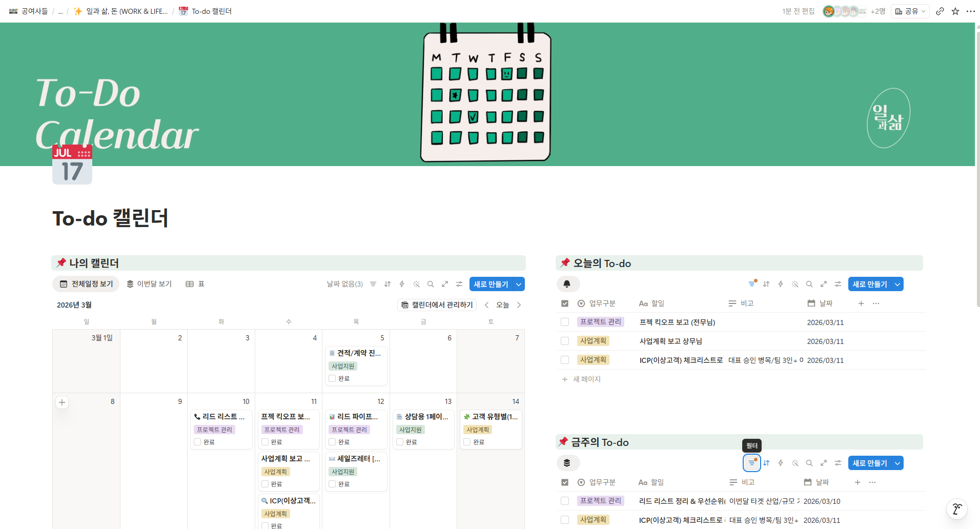Viewport: 980px width, 529px height.
Task: Expand 오늘의 To-do database to full page
Action: click(824, 284)
